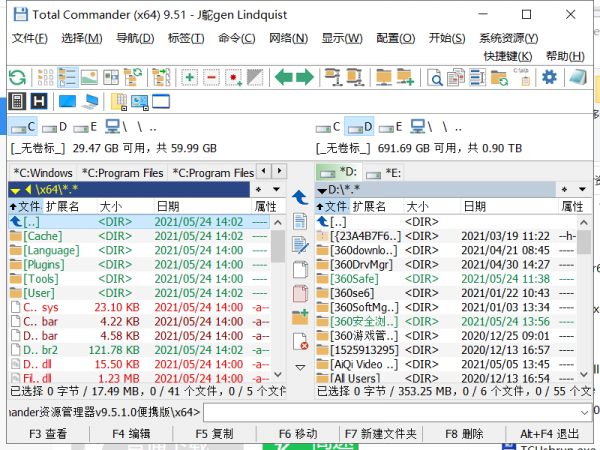Click the multi-rename tool icon

click(478, 77)
